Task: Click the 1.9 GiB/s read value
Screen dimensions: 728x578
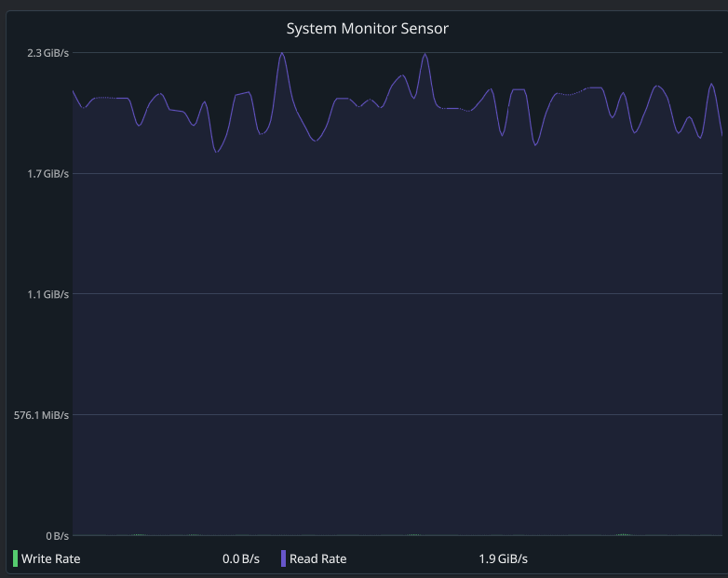Action: point(504,558)
